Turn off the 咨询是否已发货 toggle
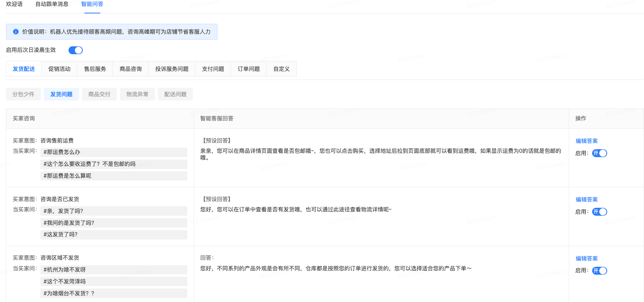644x302 pixels. pyautogui.click(x=599, y=212)
